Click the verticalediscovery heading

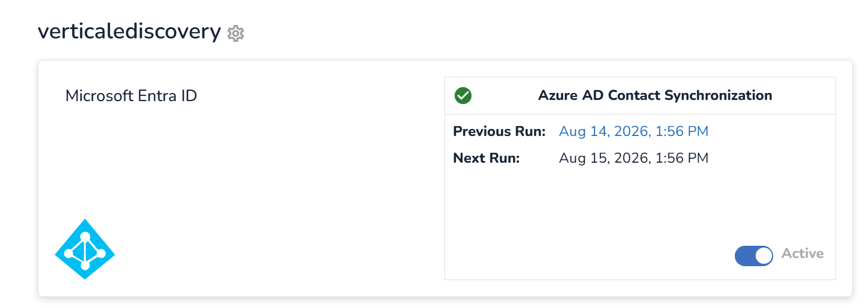[x=129, y=31]
